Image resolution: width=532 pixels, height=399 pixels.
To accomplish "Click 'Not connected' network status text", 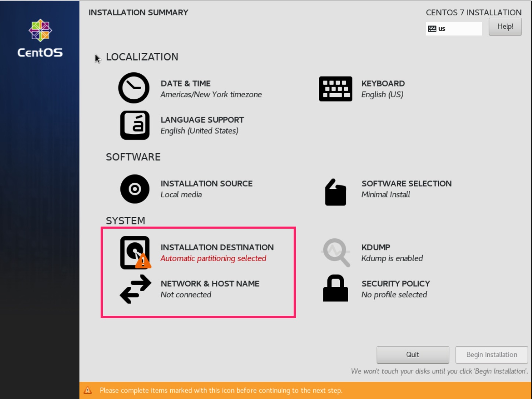I will pos(186,295).
